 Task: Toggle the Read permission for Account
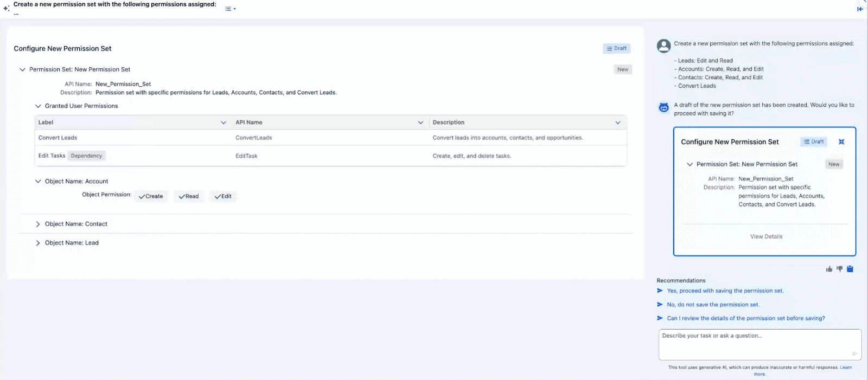189,196
